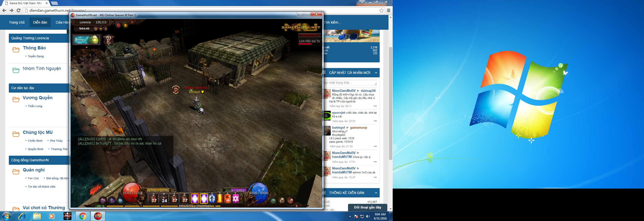Open the system gears icon at bottom right
The height and width of the screenshot is (221, 644).
(290, 200)
